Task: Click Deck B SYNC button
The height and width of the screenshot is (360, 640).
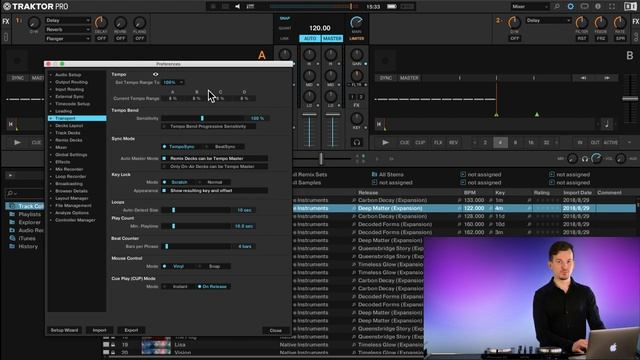Action: [x=386, y=78]
